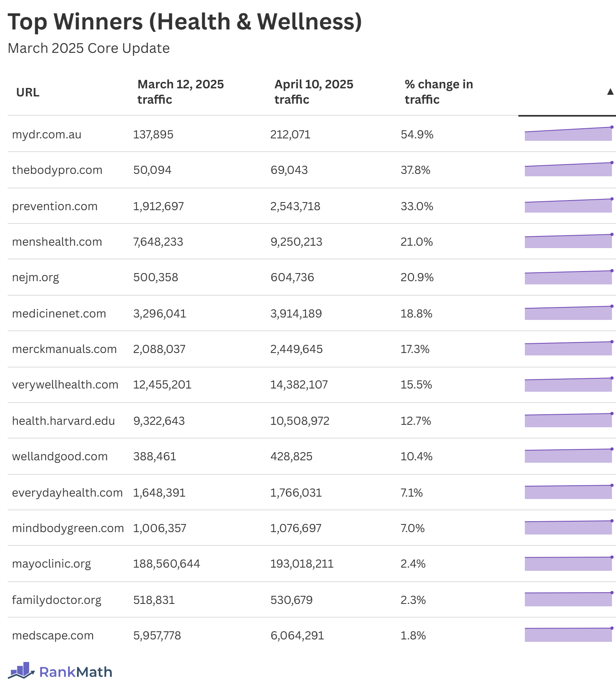The image size is (616, 687).
Task: Click the wellandgood.com trend sparkline
Action: click(x=569, y=455)
